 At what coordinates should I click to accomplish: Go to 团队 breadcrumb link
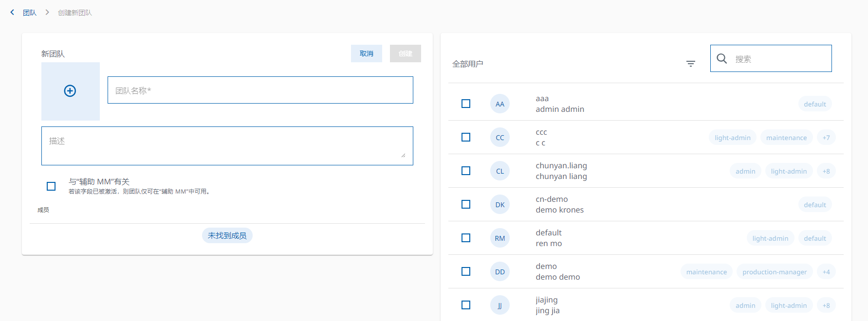coord(30,13)
